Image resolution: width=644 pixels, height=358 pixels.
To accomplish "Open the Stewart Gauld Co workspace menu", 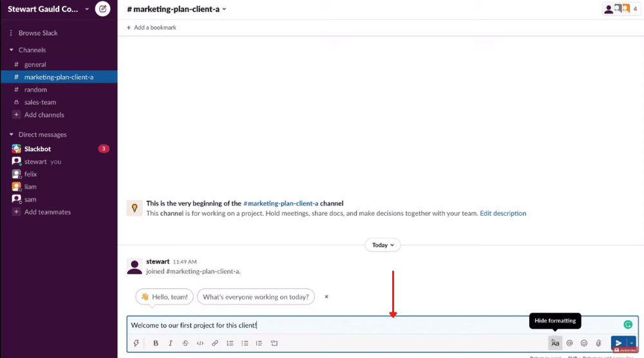I will point(48,9).
